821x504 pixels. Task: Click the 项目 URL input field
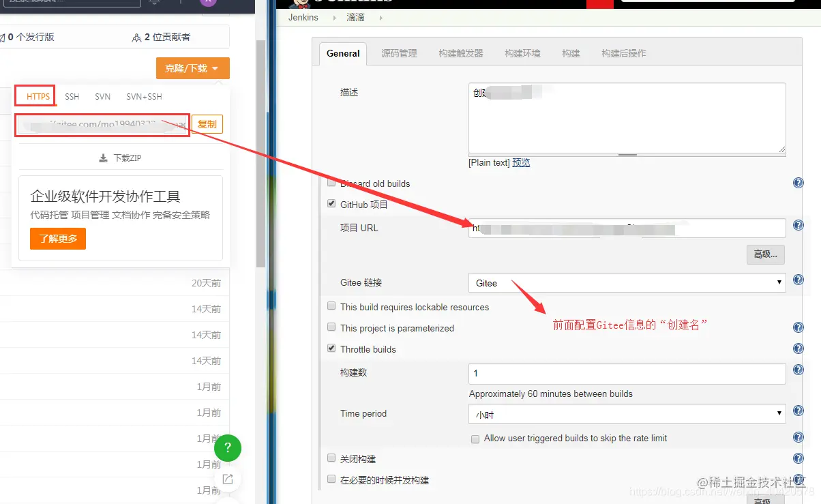(627, 228)
